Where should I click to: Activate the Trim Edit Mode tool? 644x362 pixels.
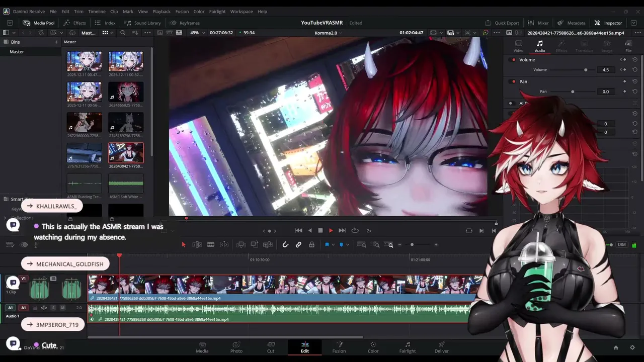[197, 245]
